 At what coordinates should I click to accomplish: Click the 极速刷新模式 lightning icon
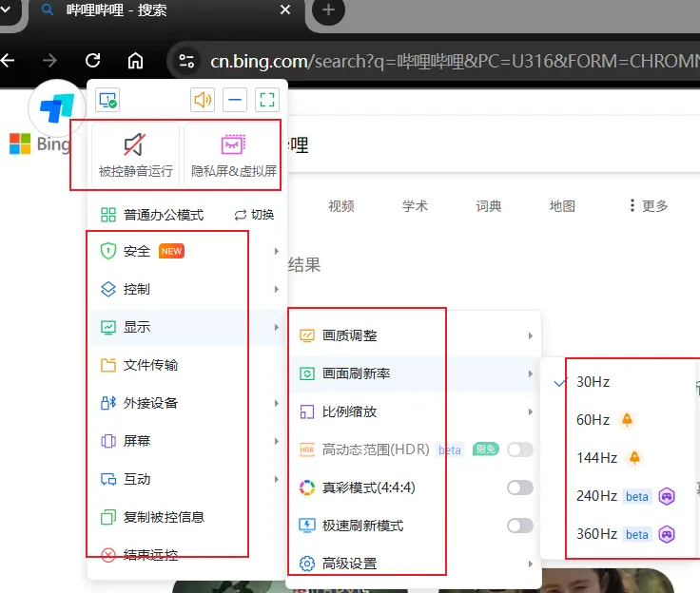306,526
